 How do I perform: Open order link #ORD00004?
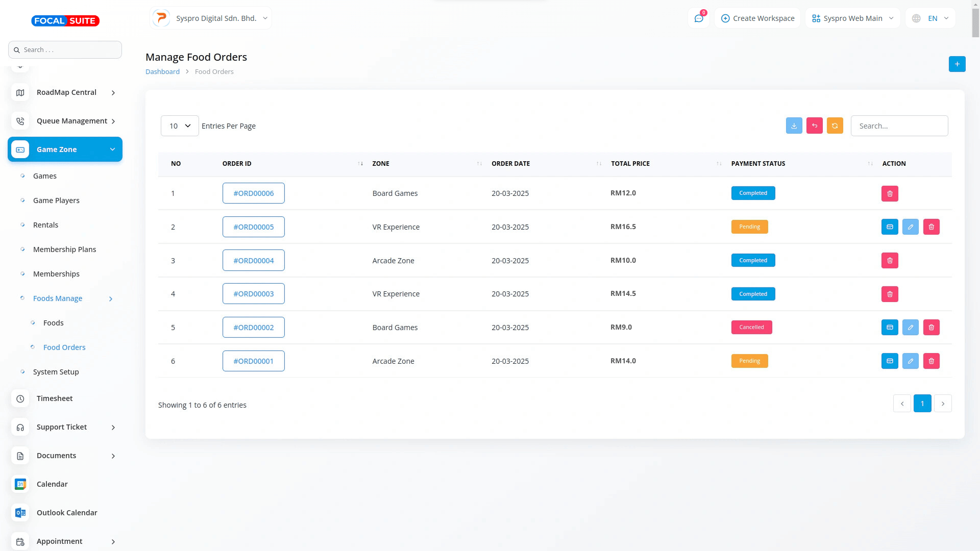coord(253,260)
